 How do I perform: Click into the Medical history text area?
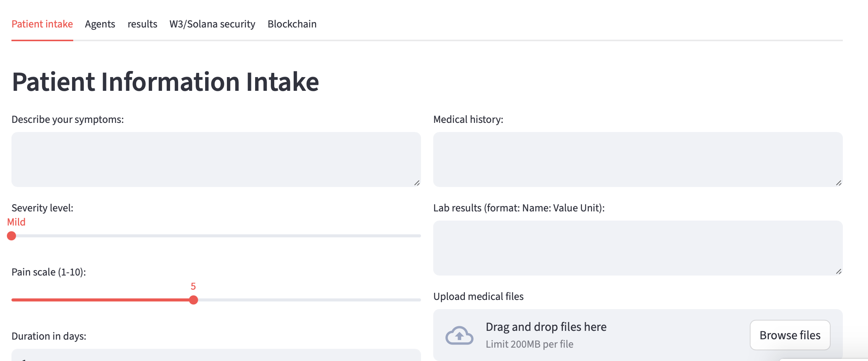pos(638,159)
